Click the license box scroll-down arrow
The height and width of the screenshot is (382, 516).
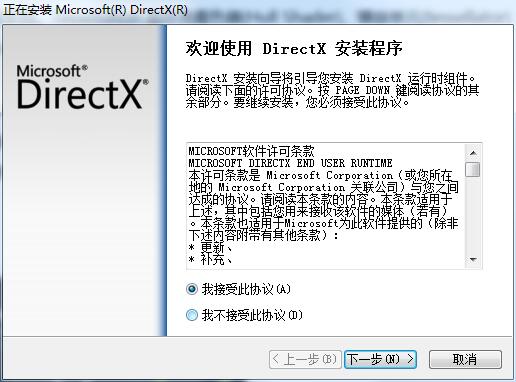[x=473, y=259]
